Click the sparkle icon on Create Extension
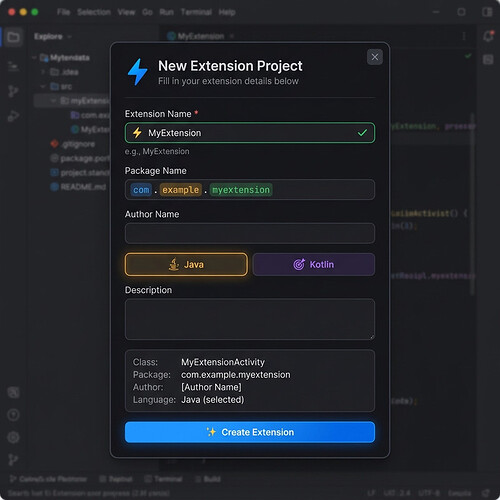 [211, 432]
